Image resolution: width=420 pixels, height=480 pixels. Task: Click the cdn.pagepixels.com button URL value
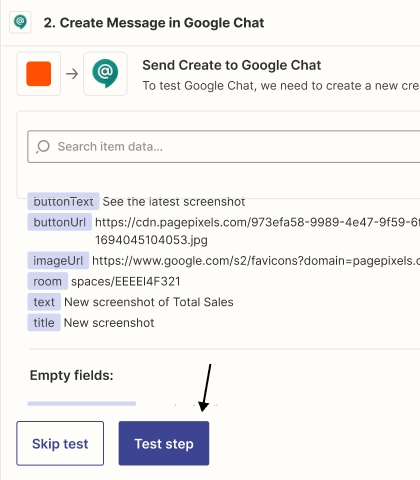point(257,222)
